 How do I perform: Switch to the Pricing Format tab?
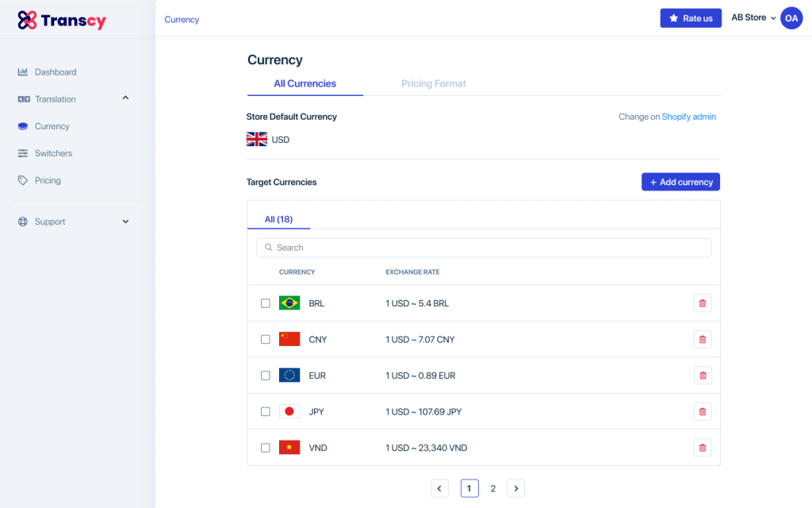433,83
